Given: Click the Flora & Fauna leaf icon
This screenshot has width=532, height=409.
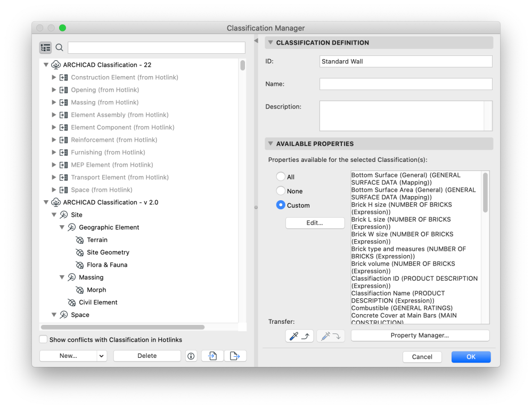Looking at the screenshot, I should [80, 265].
